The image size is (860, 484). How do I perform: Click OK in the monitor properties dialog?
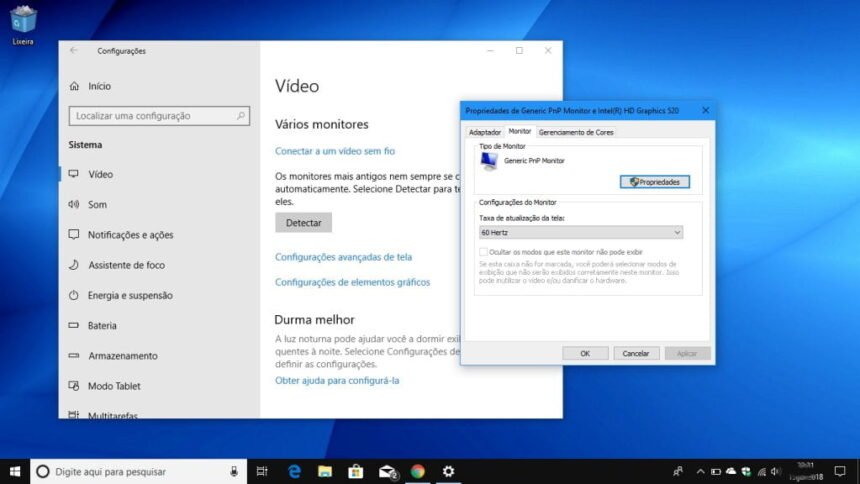585,353
